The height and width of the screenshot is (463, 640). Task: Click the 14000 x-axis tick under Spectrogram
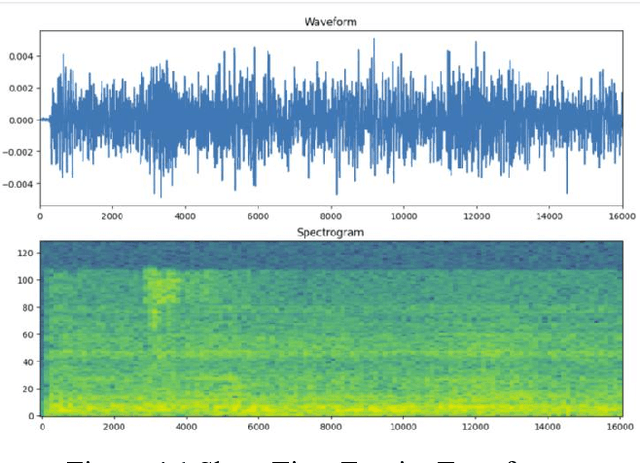coord(548,427)
